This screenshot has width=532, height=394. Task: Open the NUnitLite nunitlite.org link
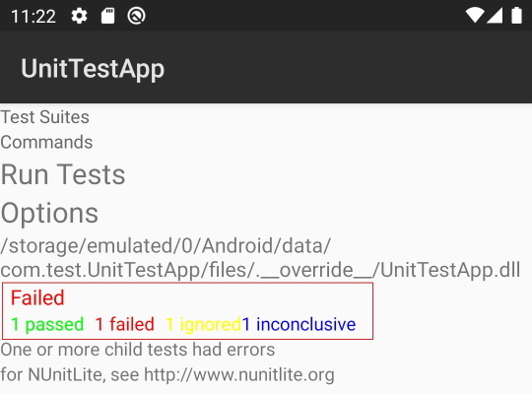click(x=167, y=375)
